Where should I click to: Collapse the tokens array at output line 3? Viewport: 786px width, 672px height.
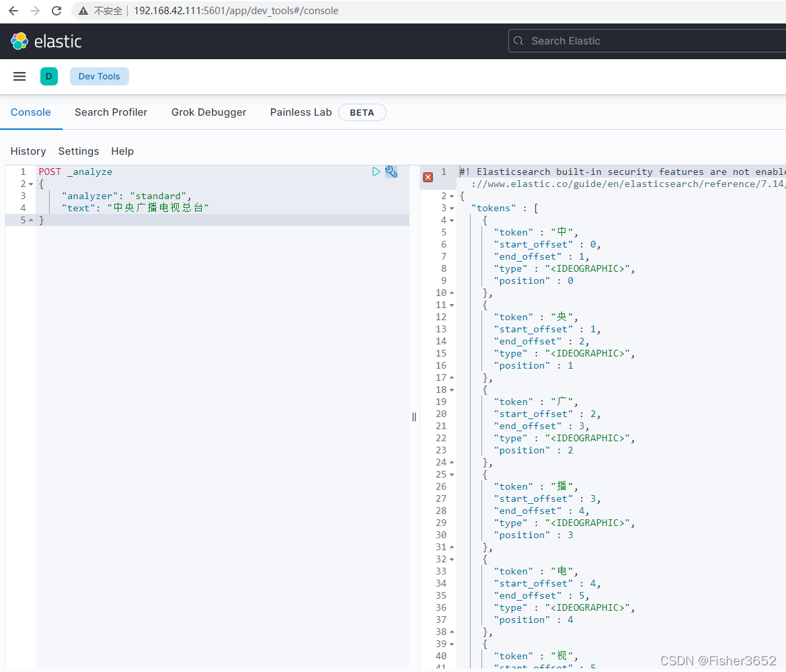coord(452,208)
